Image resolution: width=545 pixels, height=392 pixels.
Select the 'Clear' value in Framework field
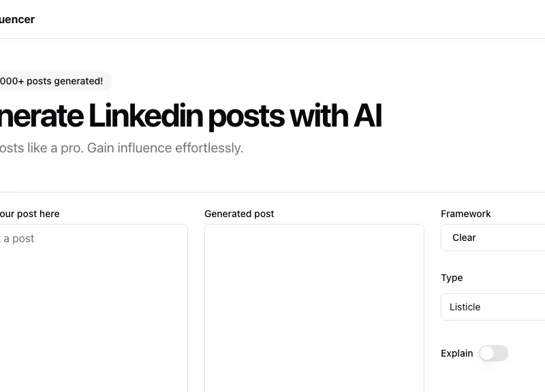pyautogui.click(x=464, y=238)
